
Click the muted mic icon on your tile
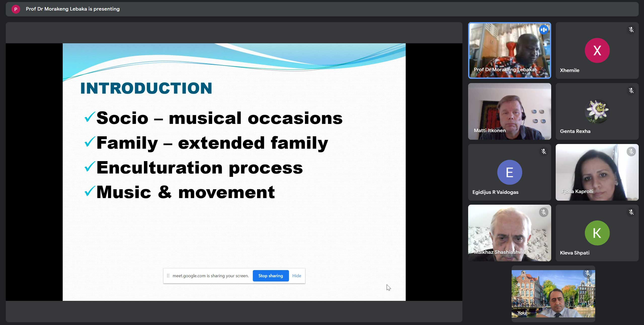pyautogui.click(x=587, y=273)
